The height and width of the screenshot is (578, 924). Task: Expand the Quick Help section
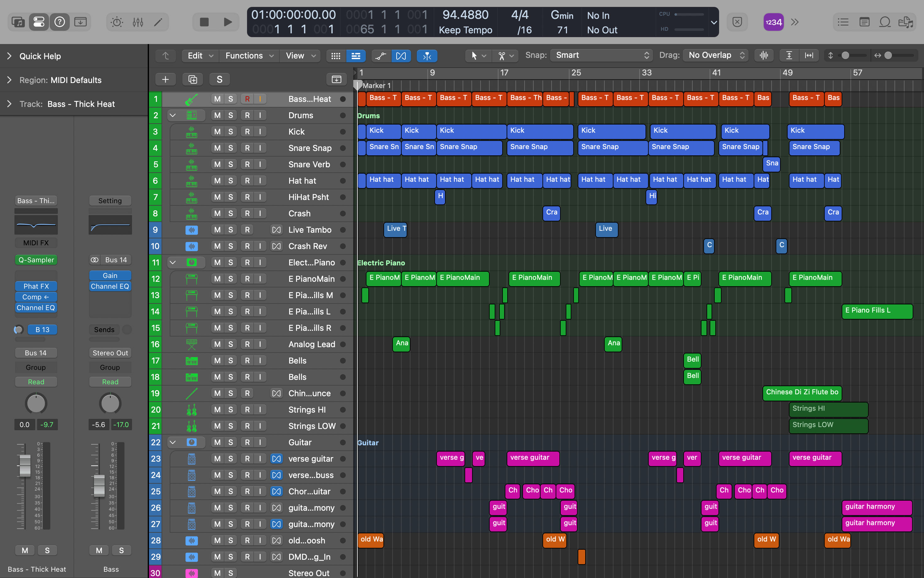point(9,56)
